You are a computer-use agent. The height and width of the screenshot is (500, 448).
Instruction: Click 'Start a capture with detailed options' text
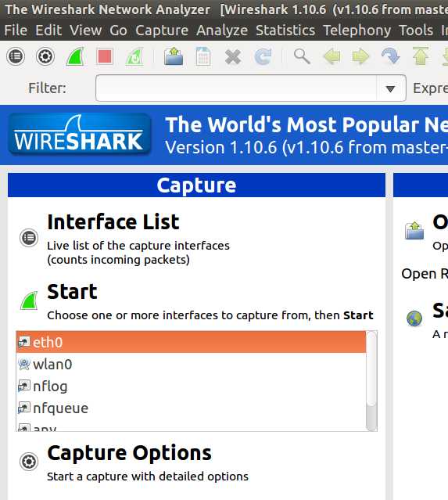coord(148,477)
